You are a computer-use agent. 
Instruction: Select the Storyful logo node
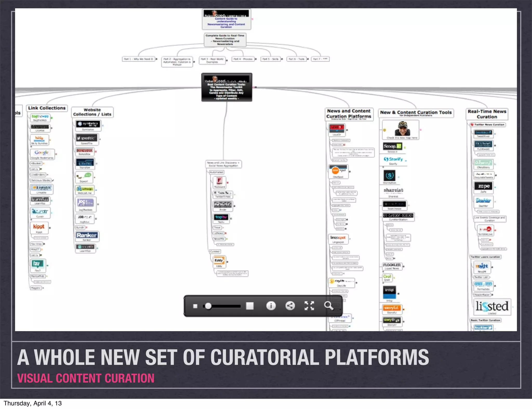[x=392, y=309]
